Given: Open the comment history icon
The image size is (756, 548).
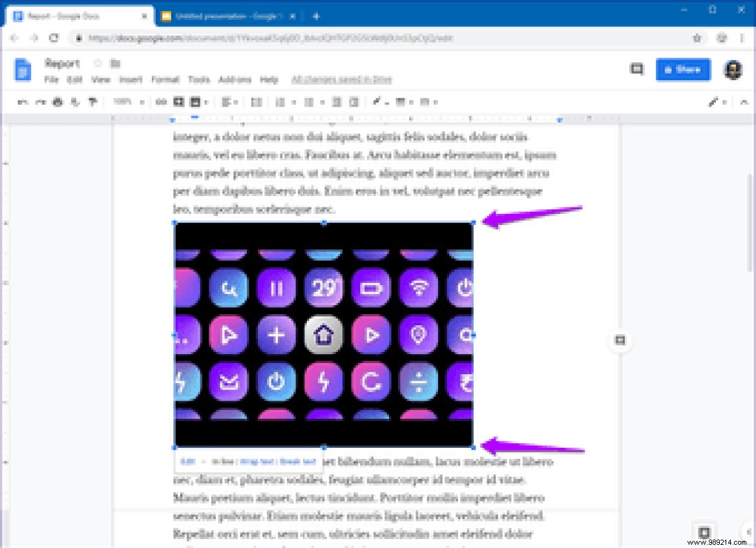Looking at the screenshot, I should coord(636,69).
